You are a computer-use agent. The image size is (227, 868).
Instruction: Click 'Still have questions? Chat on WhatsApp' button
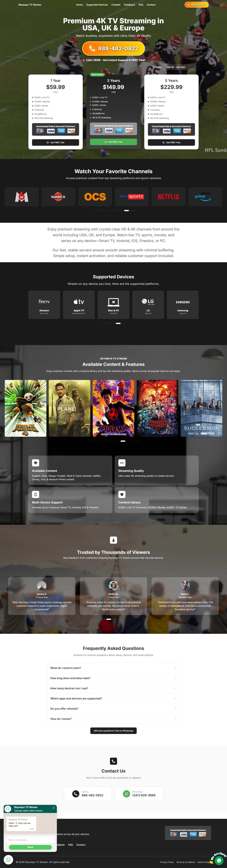(x=113, y=731)
